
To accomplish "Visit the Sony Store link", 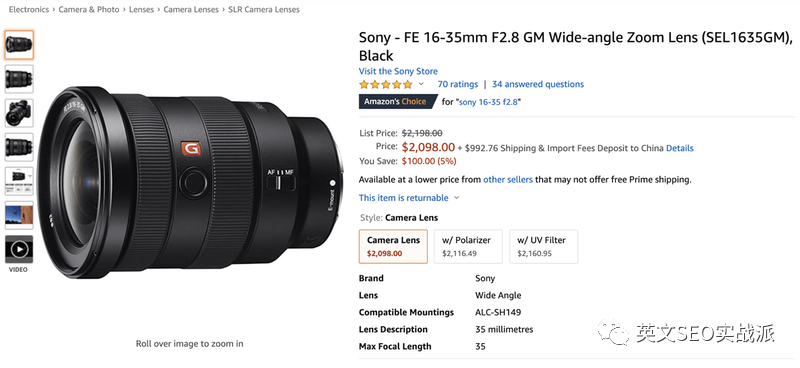I will 398,71.
